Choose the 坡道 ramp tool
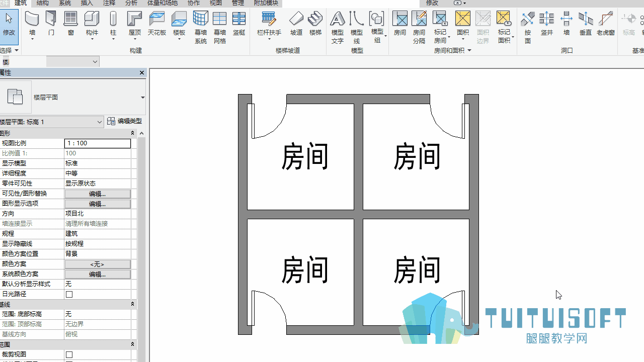This screenshot has height=362, width=644. 296,24
